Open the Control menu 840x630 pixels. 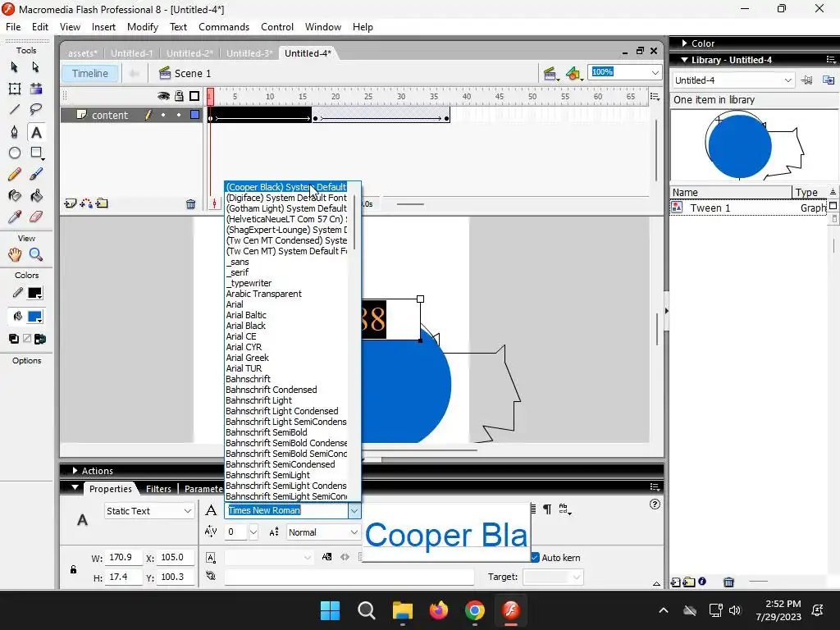click(x=277, y=27)
